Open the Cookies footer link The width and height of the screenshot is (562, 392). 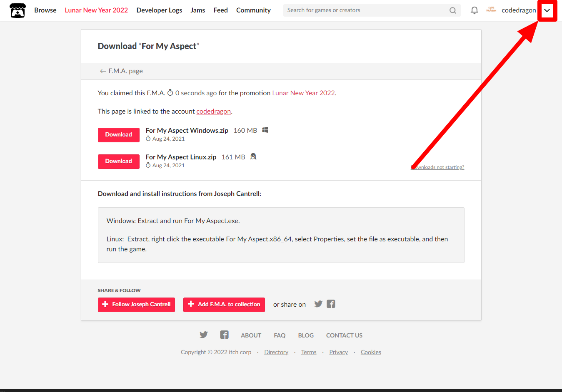click(371, 352)
